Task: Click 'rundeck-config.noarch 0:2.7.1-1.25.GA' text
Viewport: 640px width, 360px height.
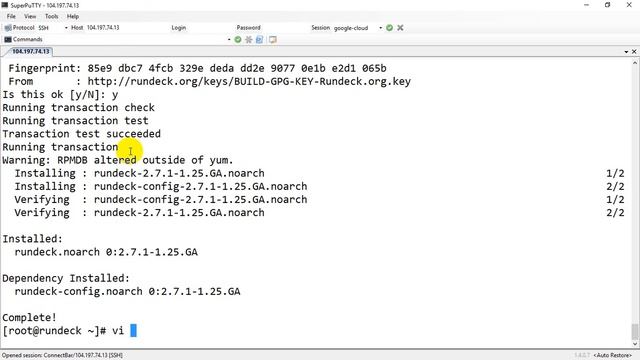Action: pyautogui.click(x=127, y=291)
